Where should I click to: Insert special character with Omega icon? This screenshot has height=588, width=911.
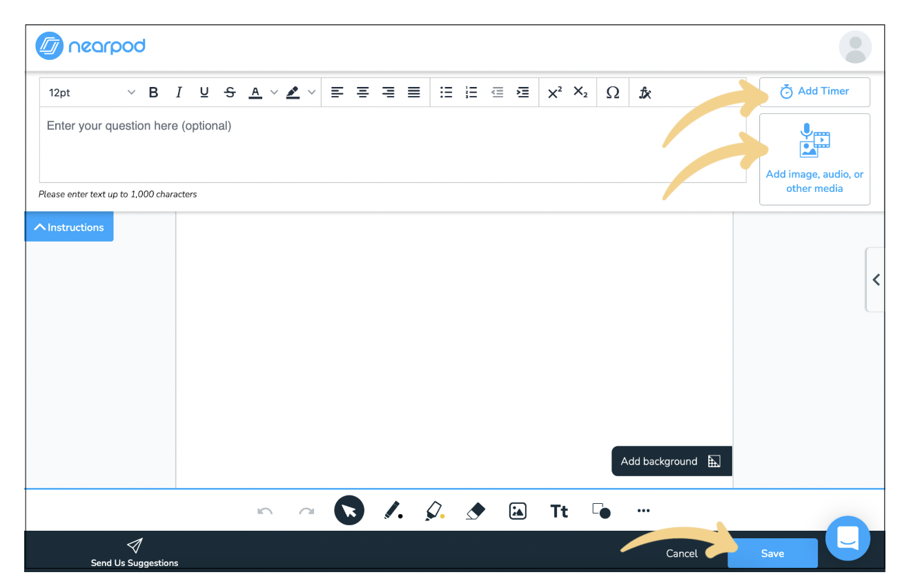(x=612, y=92)
